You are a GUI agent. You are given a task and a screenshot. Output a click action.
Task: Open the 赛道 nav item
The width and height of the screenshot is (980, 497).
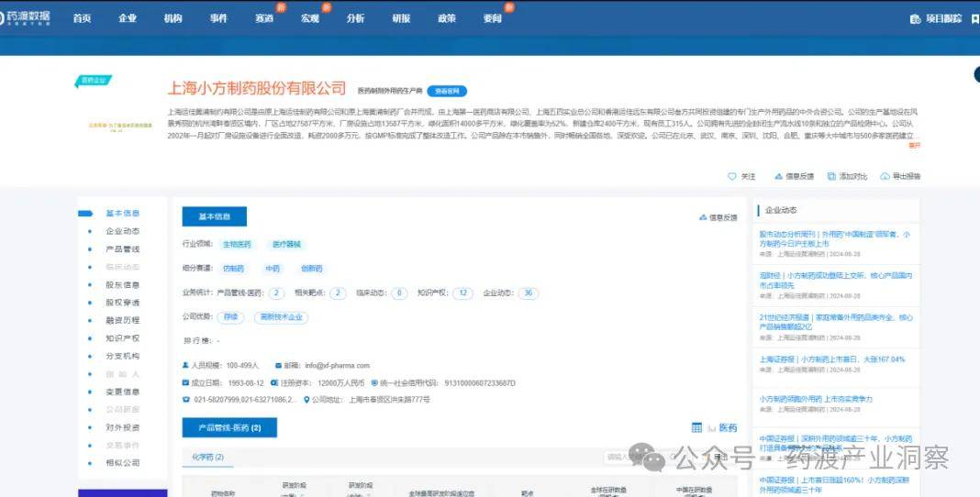(x=264, y=18)
